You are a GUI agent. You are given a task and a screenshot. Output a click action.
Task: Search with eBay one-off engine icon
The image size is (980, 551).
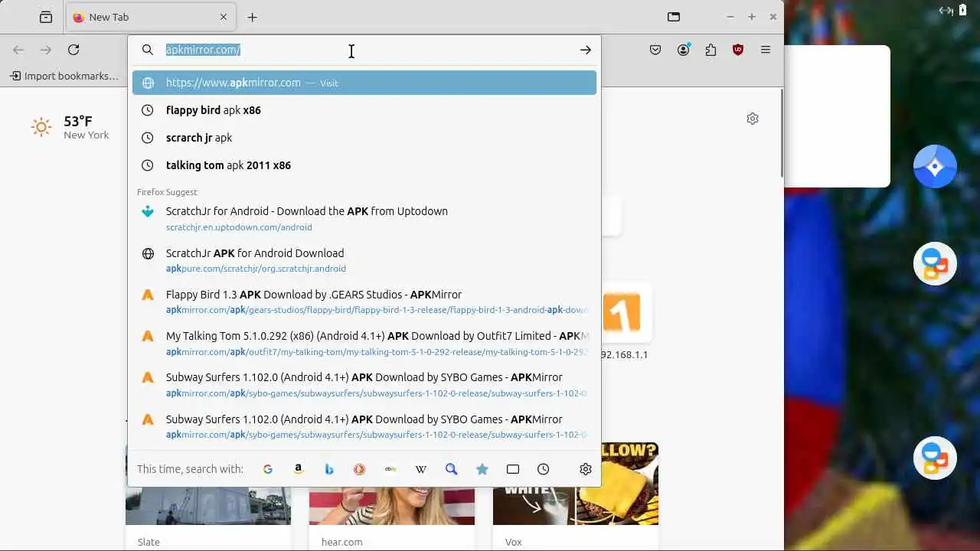390,469
